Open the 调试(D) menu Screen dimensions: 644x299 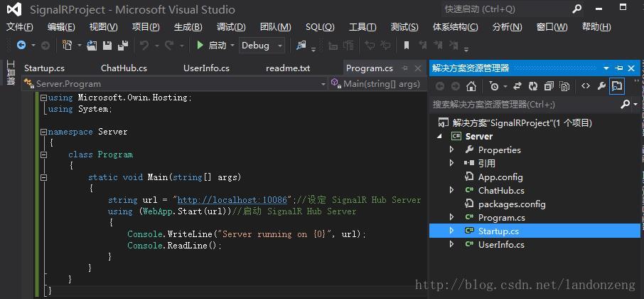pos(231,27)
